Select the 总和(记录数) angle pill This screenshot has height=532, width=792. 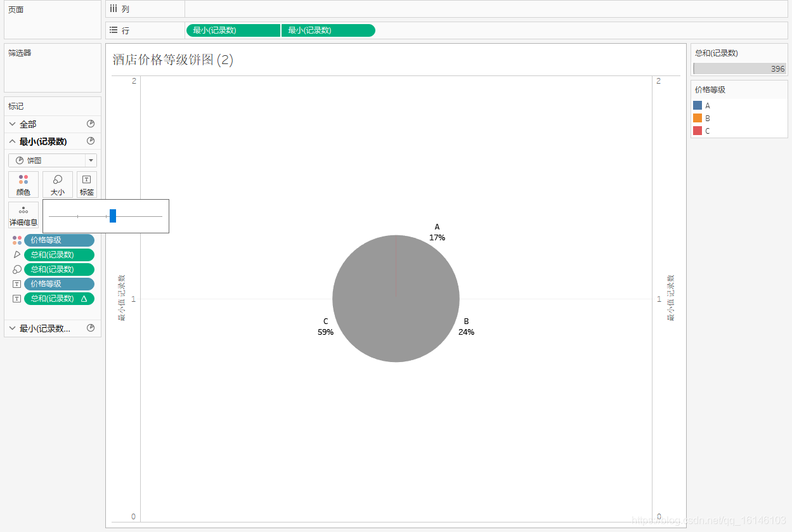[x=59, y=255]
